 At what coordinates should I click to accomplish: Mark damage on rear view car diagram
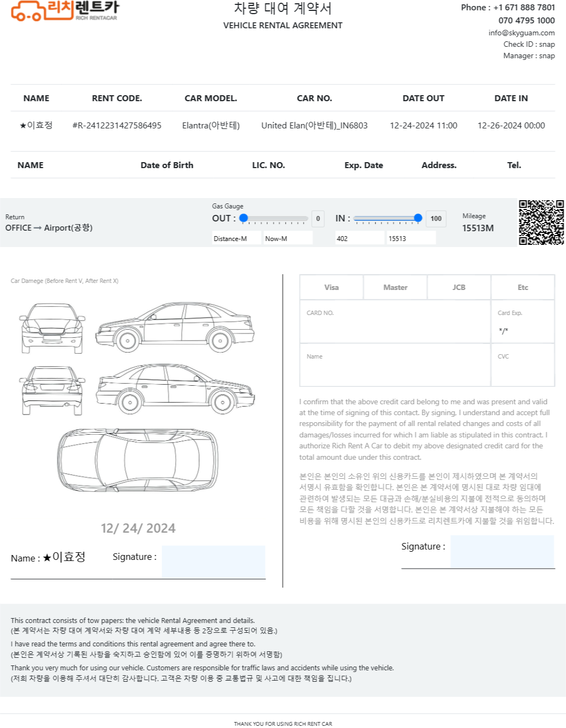coord(52,391)
